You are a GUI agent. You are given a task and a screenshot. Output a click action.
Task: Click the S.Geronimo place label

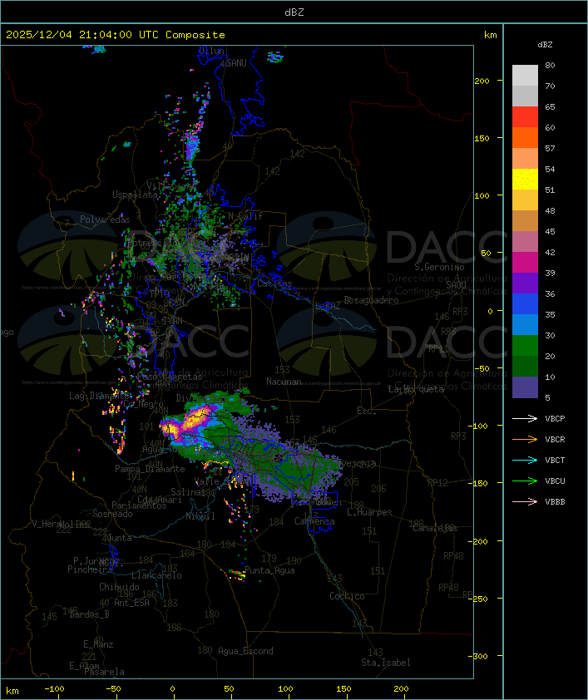(439, 267)
